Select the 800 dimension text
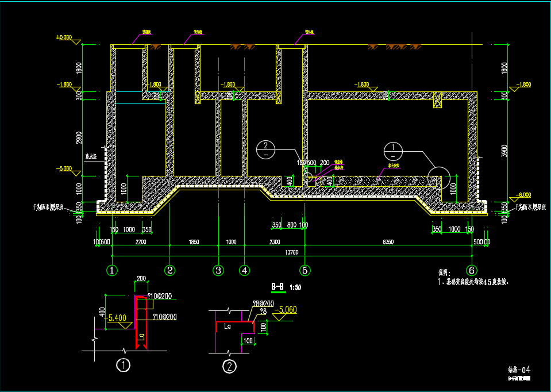The height and width of the screenshot is (392, 551). pos(291,225)
